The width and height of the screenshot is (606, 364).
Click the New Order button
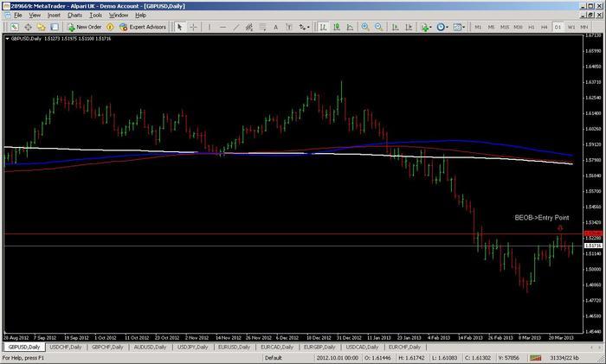click(x=84, y=27)
